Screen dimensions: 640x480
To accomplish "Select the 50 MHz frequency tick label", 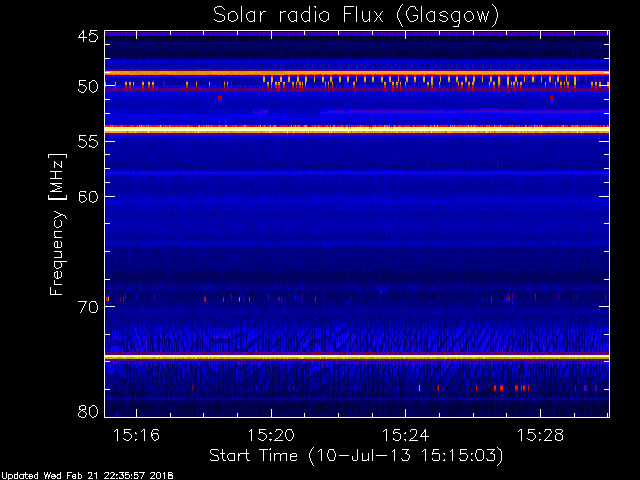I will click(87, 87).
